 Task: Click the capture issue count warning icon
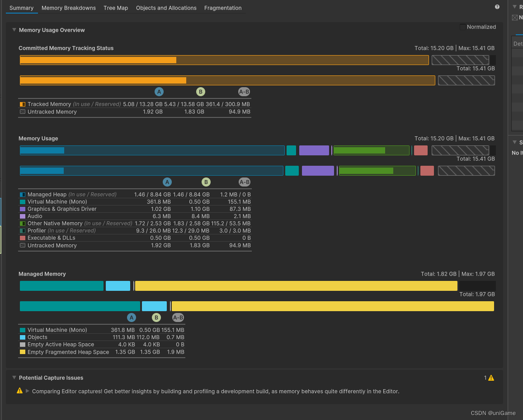point(491,378)
